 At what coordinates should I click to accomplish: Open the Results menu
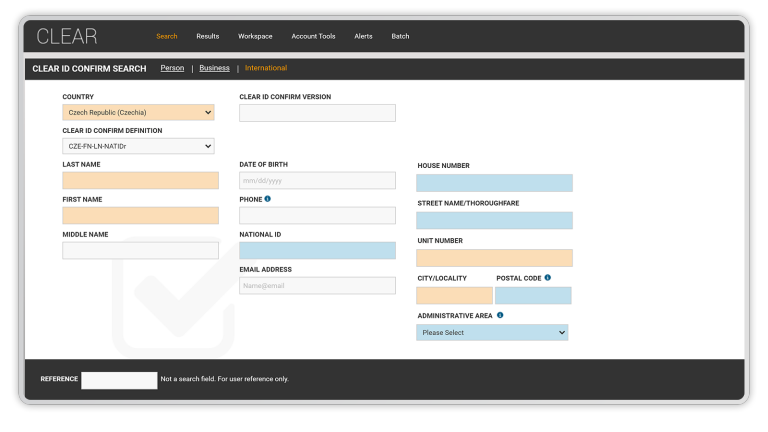point(207,37)
